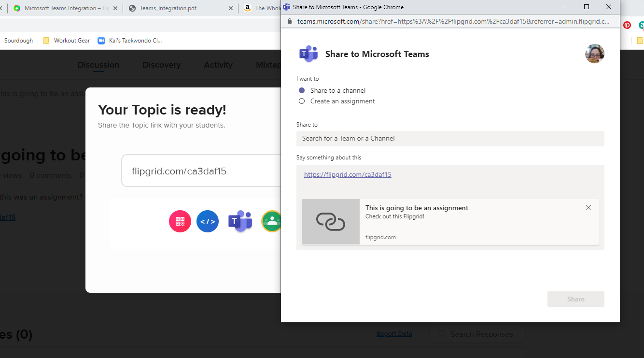Viewport: 644px width, 358px height.
Task: Switch to the Discussion tab in Flipgrid
Action: pyautogui.click(x=98, y=65)
